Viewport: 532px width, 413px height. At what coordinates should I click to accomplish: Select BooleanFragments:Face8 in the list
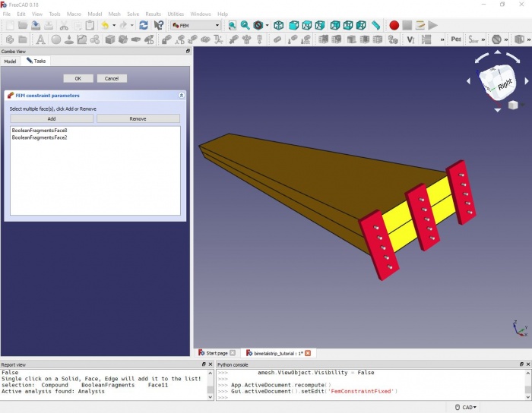pos(40,130)
